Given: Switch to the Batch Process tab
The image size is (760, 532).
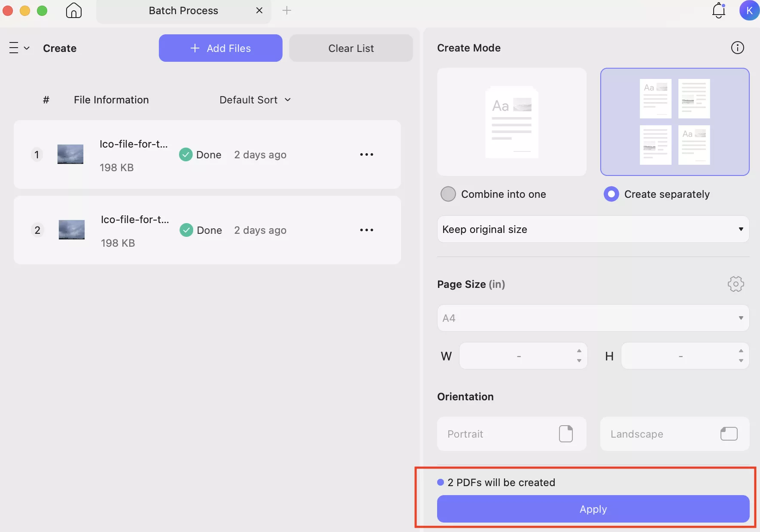Looking at the screenshot, I should 183,11.
